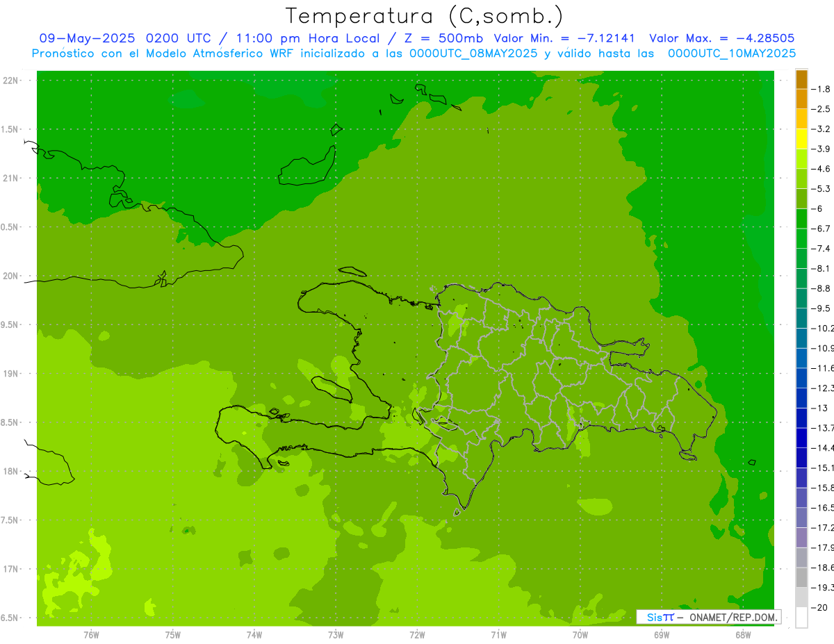The image size is (834, 644).
Task: Click the "Temperatura (C,somb.)" map title
Action: (425, 16)
